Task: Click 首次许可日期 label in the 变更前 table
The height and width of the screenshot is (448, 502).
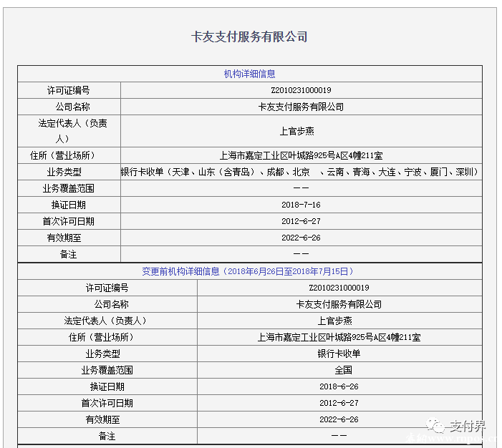Action: (107, 403)
